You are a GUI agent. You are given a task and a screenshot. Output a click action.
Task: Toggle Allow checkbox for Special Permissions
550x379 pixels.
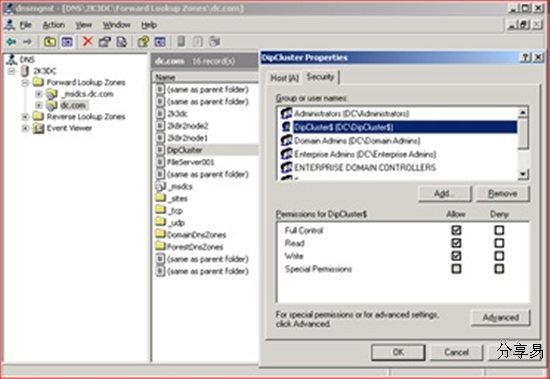456,269
